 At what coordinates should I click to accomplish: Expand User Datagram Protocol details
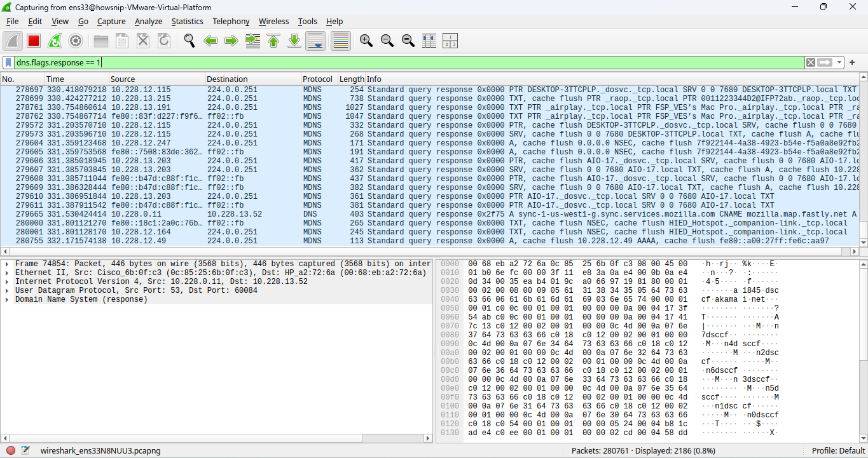tap(6, 291)
